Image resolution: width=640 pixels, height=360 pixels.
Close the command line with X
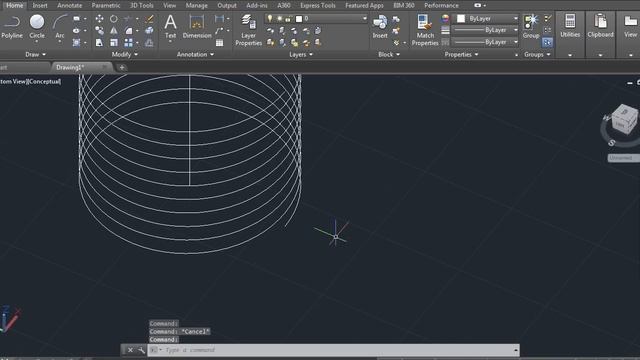[x=130, y=350]
